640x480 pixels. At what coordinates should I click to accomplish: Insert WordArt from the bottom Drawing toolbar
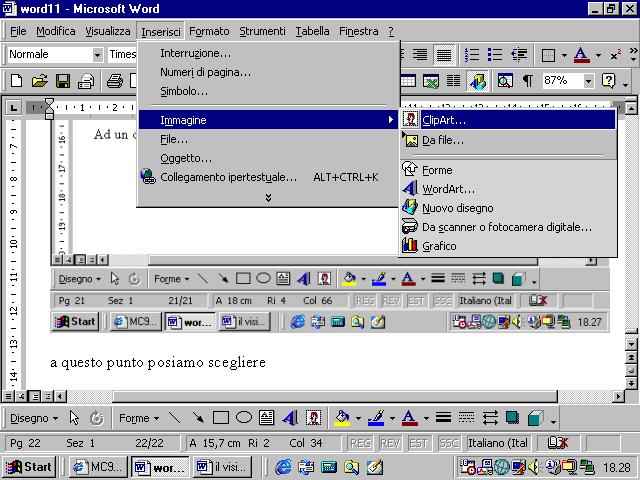[290, 418]
